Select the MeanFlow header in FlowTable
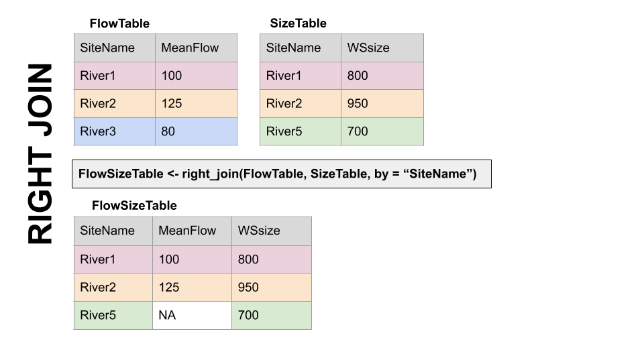Screen dimensions: 644x362 197,48
